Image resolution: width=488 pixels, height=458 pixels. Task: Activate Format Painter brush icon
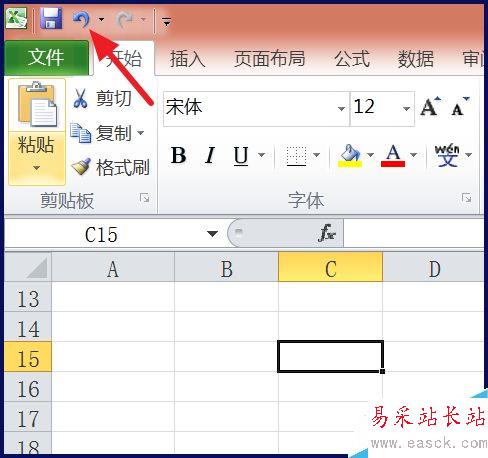[x=81, y=166]
